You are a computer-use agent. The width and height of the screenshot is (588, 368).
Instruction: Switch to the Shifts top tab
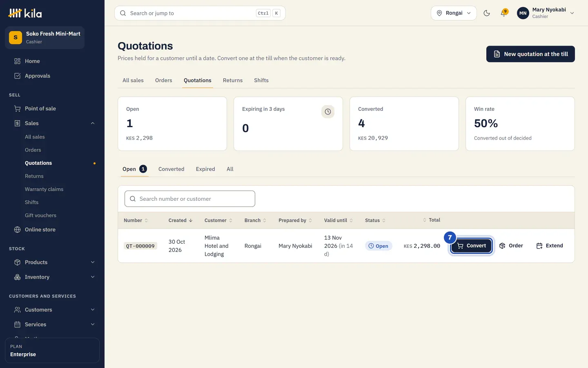261,80
